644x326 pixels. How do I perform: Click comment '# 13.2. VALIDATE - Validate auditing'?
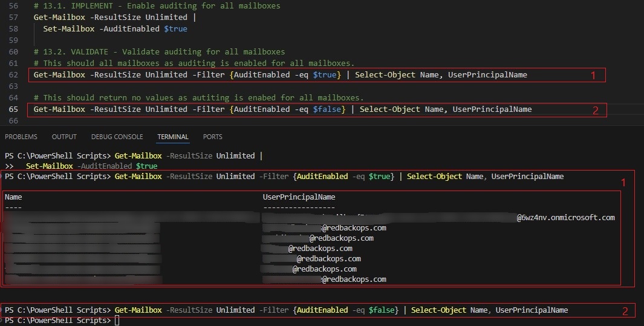[160, 52]
